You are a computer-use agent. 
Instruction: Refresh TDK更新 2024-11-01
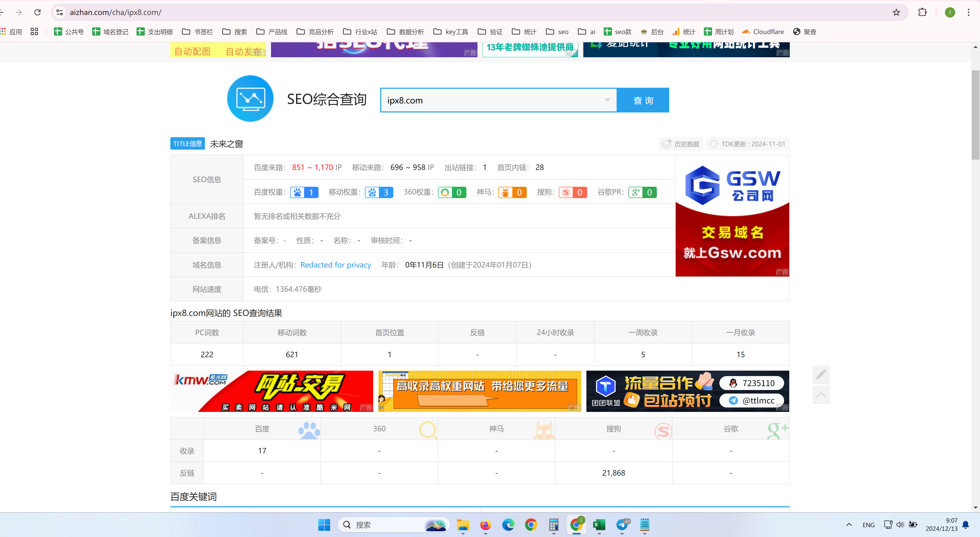[747, 144]
